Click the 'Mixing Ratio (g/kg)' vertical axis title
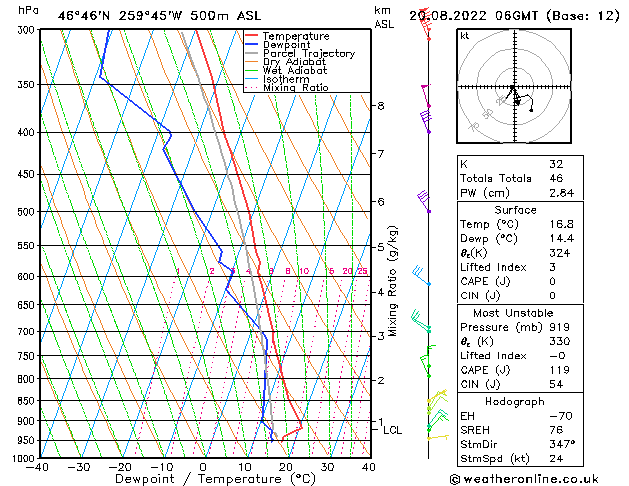Screen dimensions: 629x486 tap(393, 281)
